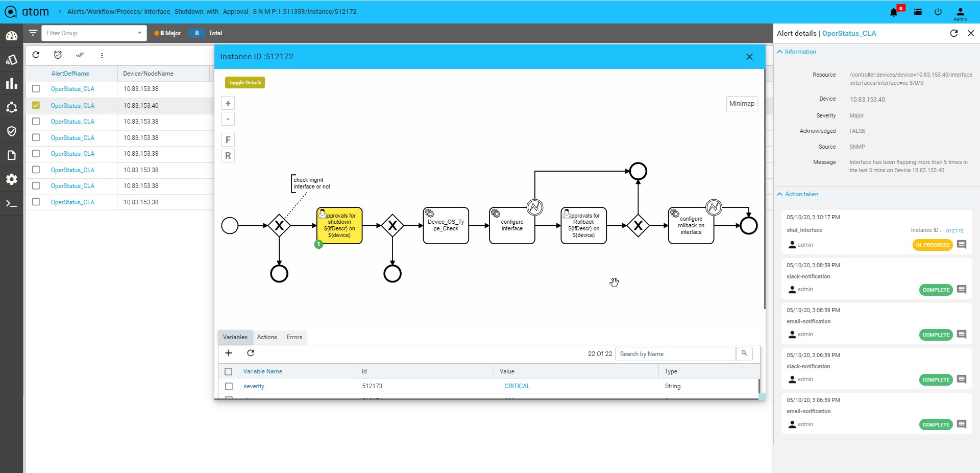This screenshot has height=473, width=980.
Task: Click the search magnifier button
Action: point(744,353)
